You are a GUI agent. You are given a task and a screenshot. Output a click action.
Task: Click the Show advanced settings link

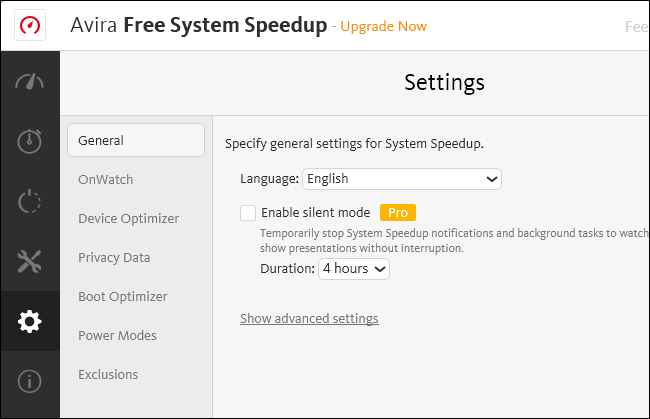(309, 319)
